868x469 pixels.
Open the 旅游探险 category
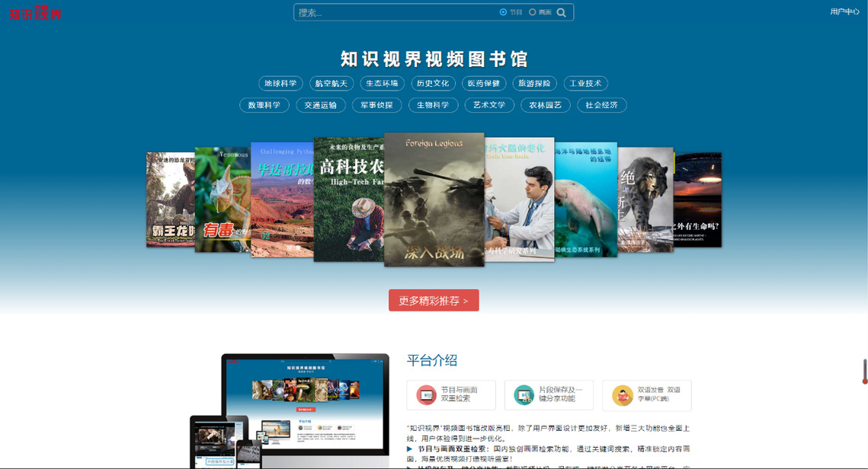(x=535, y=84)
